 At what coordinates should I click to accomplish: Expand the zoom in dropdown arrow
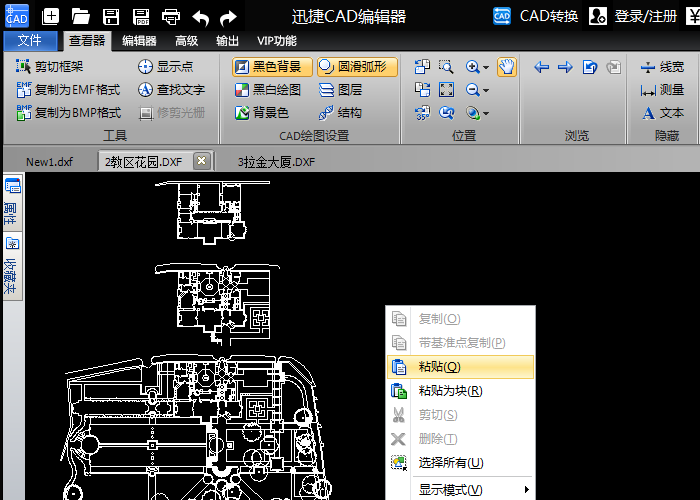(486, 67)
